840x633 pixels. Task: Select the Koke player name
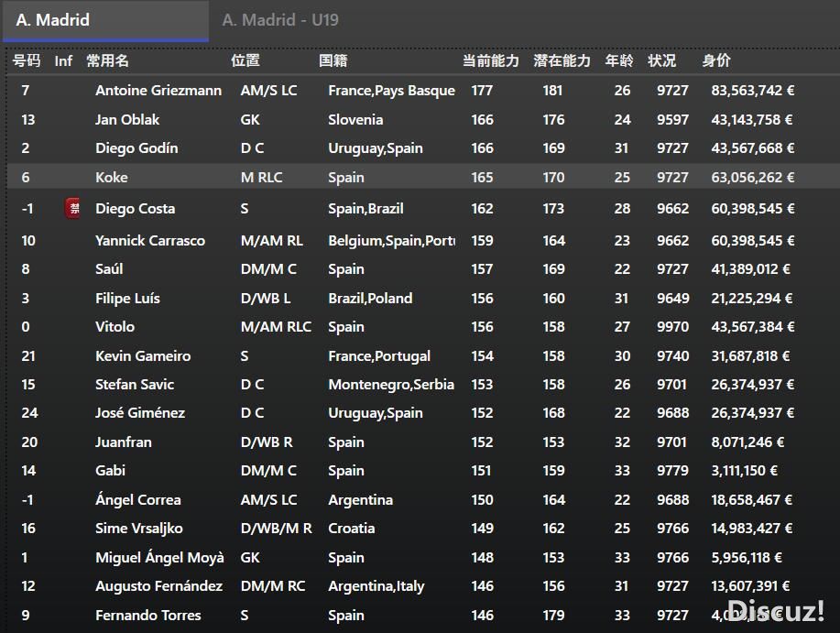[112, 178]
